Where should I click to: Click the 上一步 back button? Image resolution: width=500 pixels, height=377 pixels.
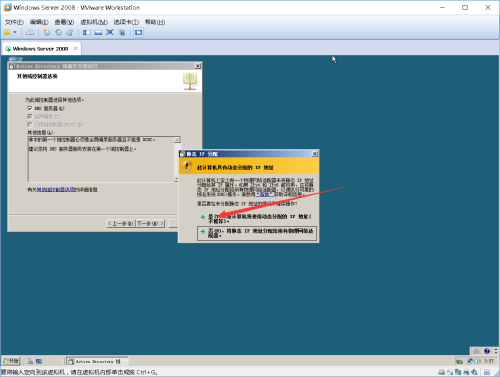(121, 223)
